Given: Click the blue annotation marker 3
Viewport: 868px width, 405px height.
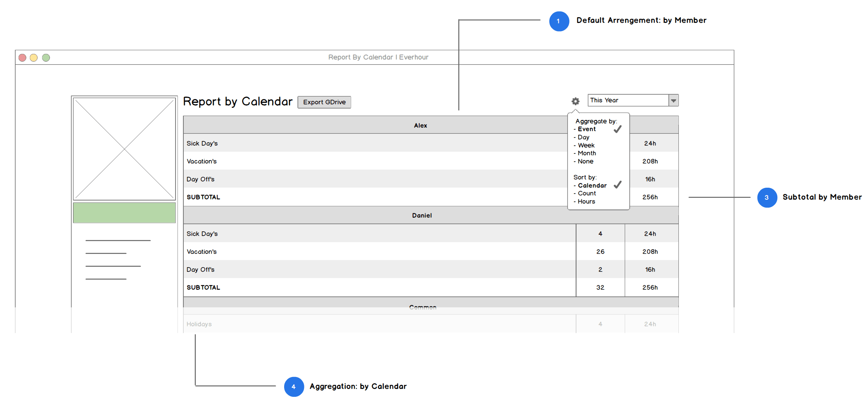Looking at the screenshot, I should coord(766,197).
